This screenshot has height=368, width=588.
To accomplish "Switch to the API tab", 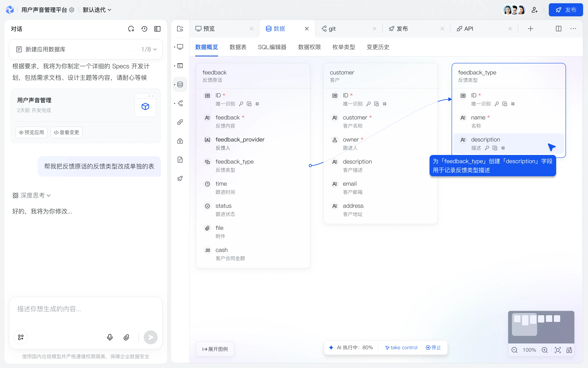I will (465, 29).
